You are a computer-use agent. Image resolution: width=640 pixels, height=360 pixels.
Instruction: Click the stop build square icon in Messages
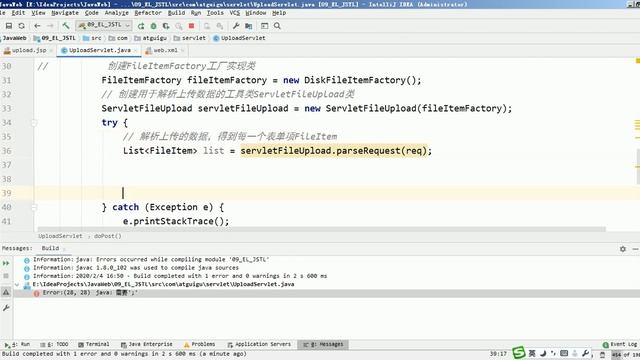pos(6,276)
